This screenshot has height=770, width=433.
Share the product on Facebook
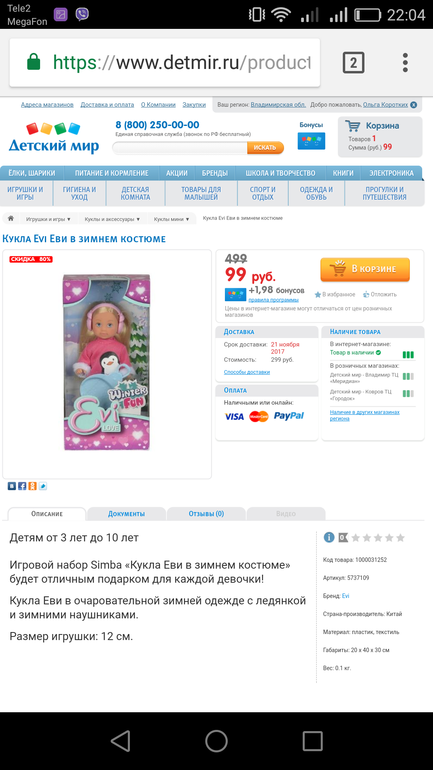tap(22, 486)
